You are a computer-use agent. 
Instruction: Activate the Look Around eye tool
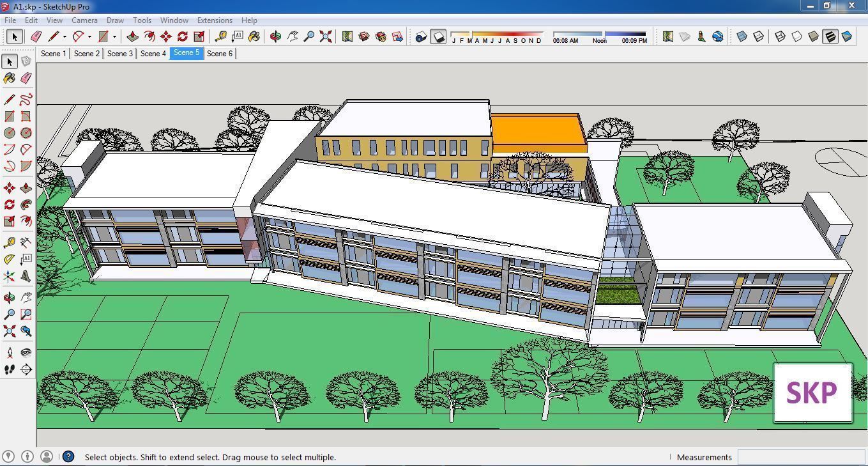pos(26,352)
